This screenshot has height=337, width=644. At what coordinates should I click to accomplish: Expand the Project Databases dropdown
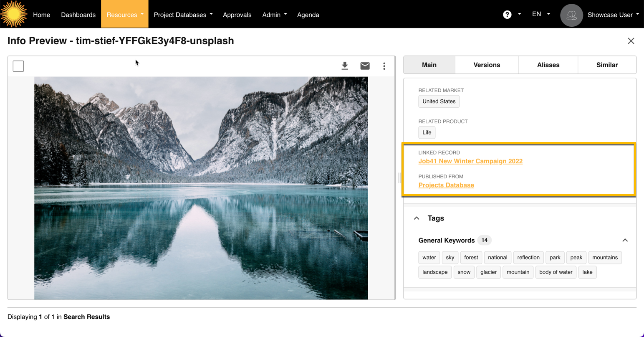pos(183,15)
